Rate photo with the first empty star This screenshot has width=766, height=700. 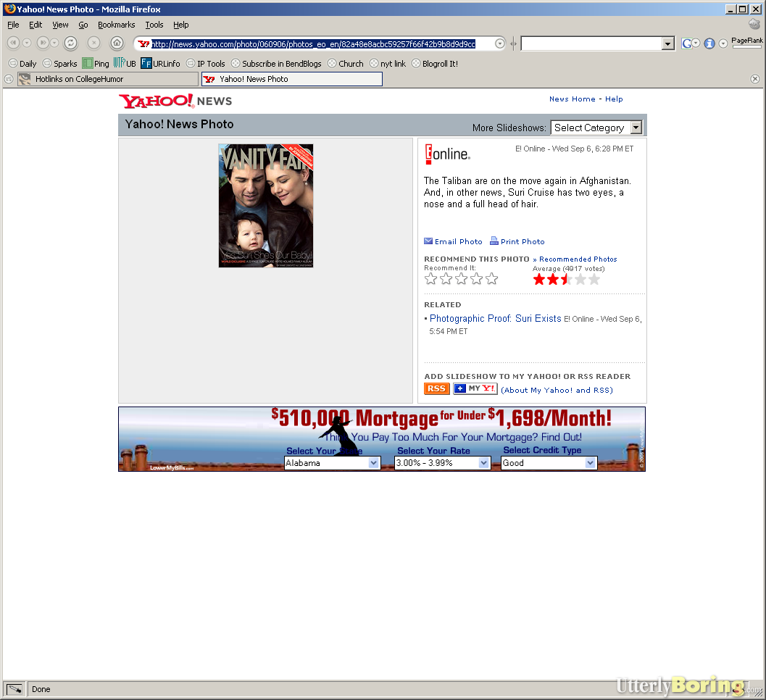431,279
